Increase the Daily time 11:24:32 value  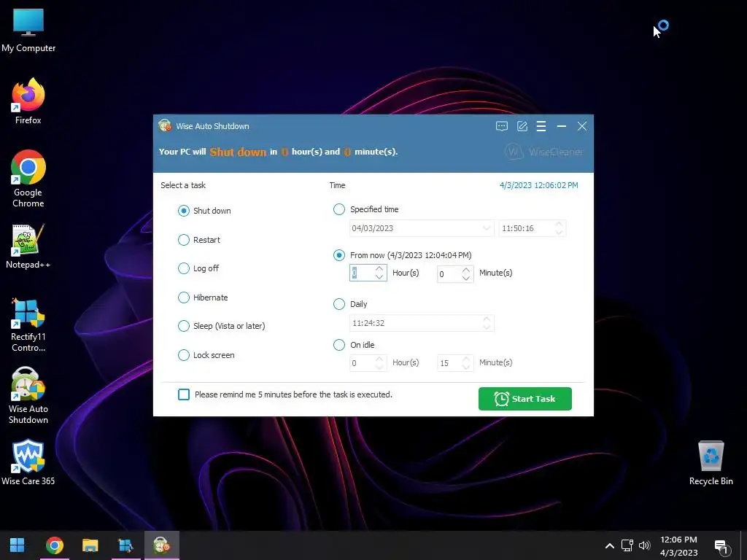pos(487,319)
